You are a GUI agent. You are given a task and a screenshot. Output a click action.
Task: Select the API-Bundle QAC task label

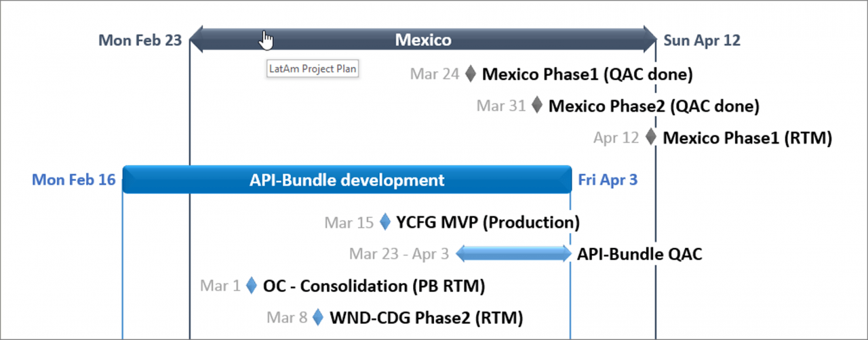point(639,254)
